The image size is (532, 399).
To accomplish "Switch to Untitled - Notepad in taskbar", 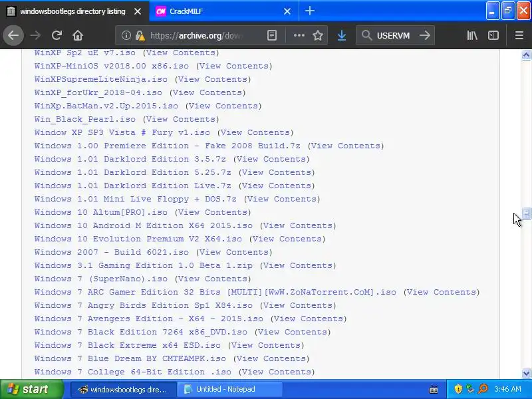I will 229,389.
